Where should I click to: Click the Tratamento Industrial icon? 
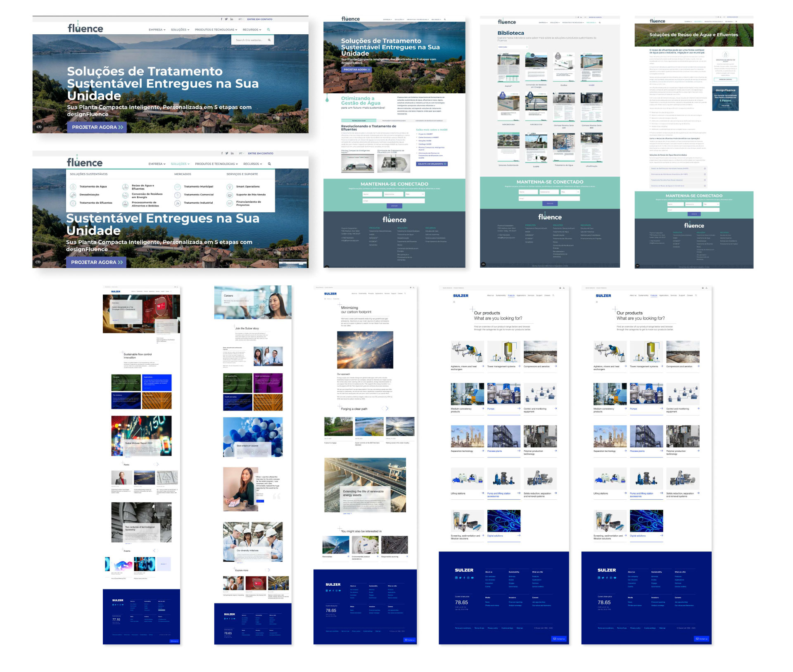click(178, 203)
